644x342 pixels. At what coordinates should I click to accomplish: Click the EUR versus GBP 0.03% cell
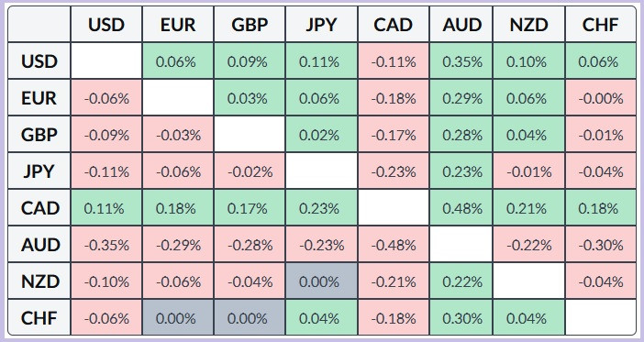[x=250, y=98]
